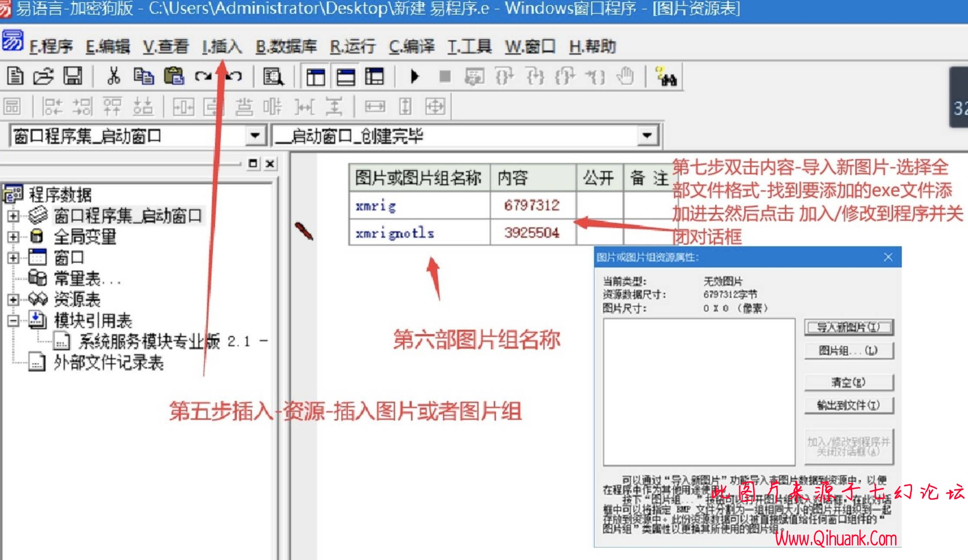Open the C.编译 menu
This screenshot has width=968, height=560.
(x=412, y=46)
